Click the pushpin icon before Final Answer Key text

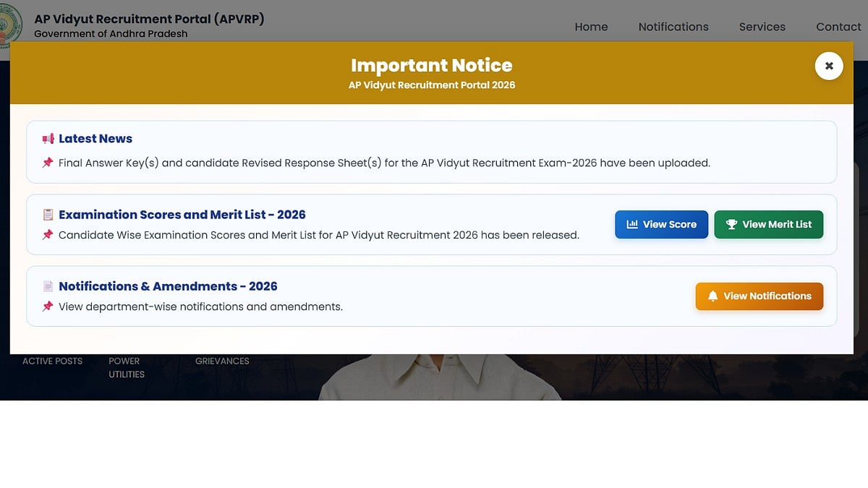48,163
